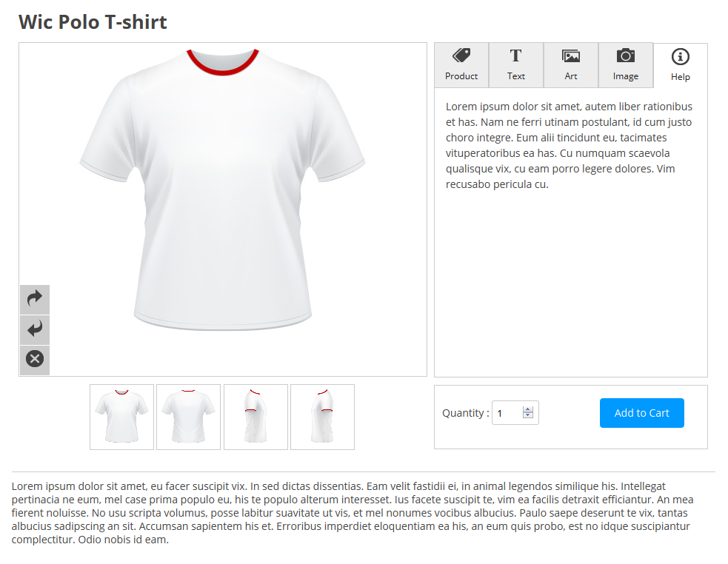
Task: Select the back view shirt thumbnail
Action: (189, 417)
